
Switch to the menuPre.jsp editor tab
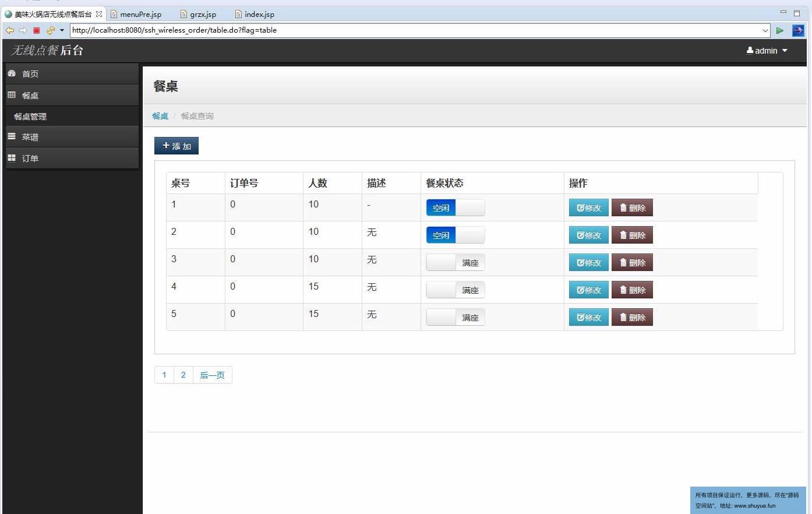[136, 14]
